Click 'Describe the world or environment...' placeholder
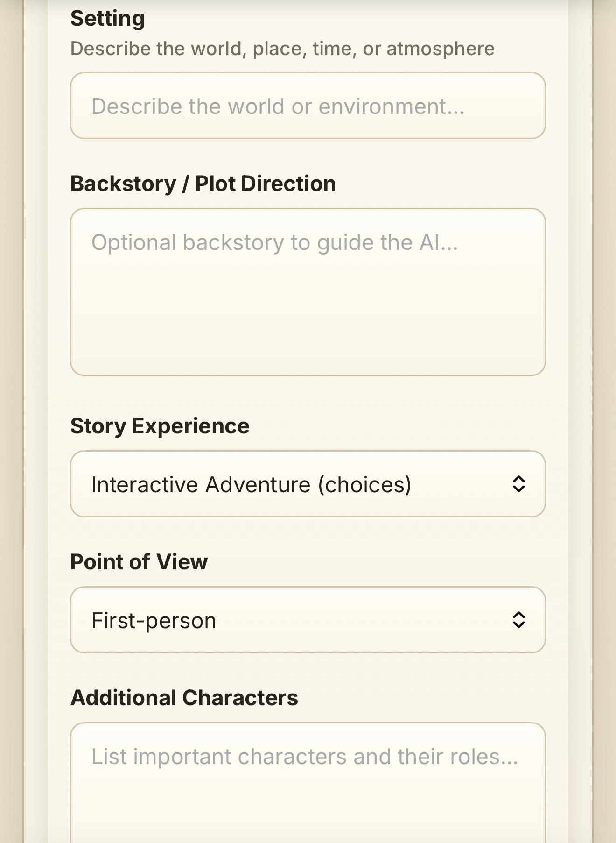The image size is (616, 843). coord(278,106)
